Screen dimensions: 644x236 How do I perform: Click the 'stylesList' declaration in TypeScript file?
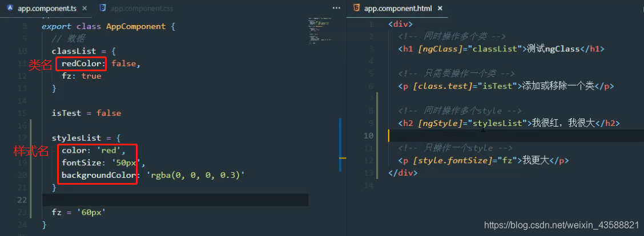(x=77, y=138)
